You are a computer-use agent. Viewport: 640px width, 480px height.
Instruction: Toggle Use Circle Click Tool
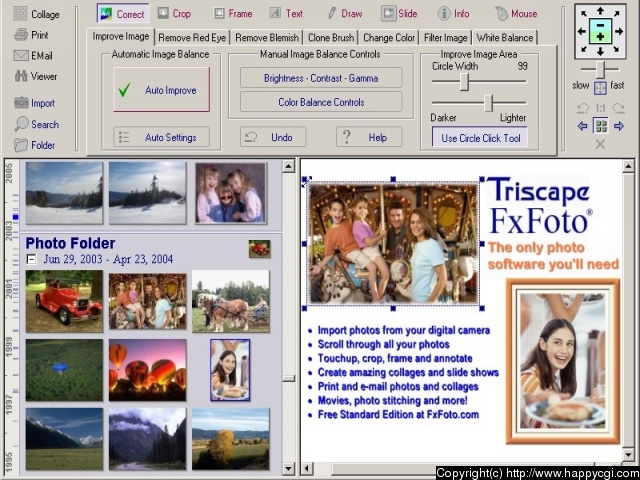(480, 138)
